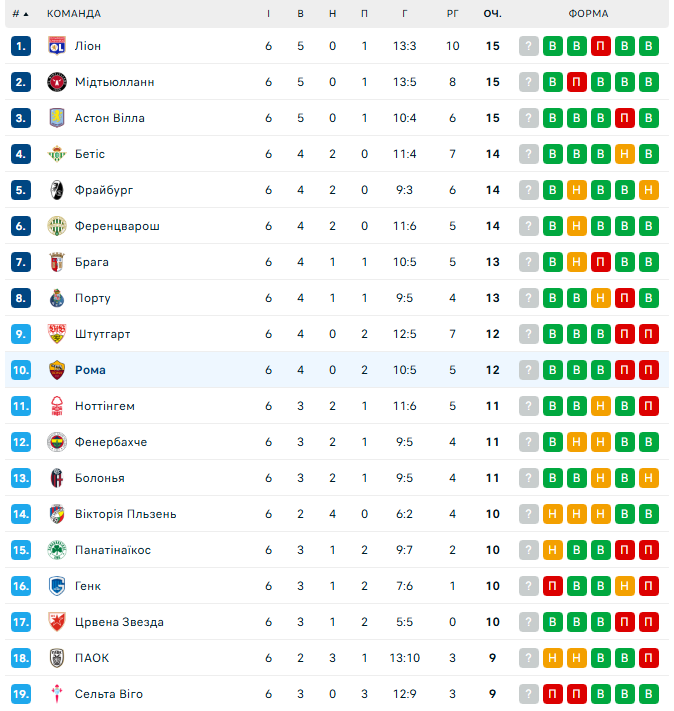Sort by the КОМАНДА column header

click(x=73, y=14)
